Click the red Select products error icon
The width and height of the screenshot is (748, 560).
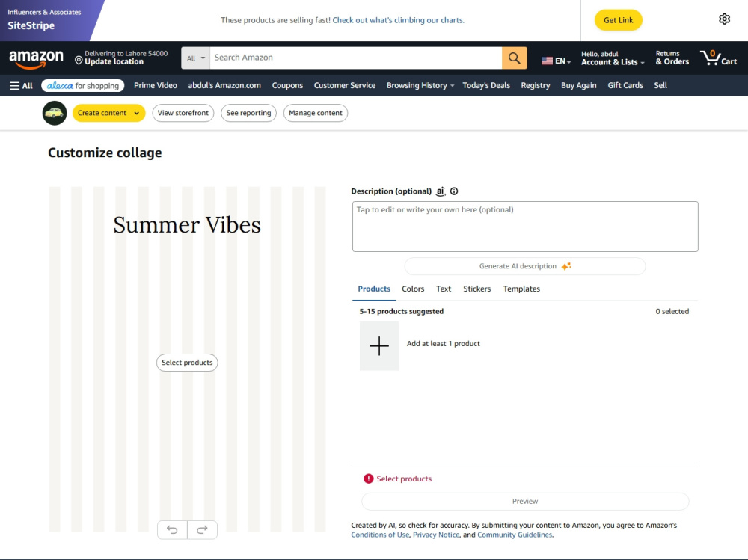click(x=368, y=479)
